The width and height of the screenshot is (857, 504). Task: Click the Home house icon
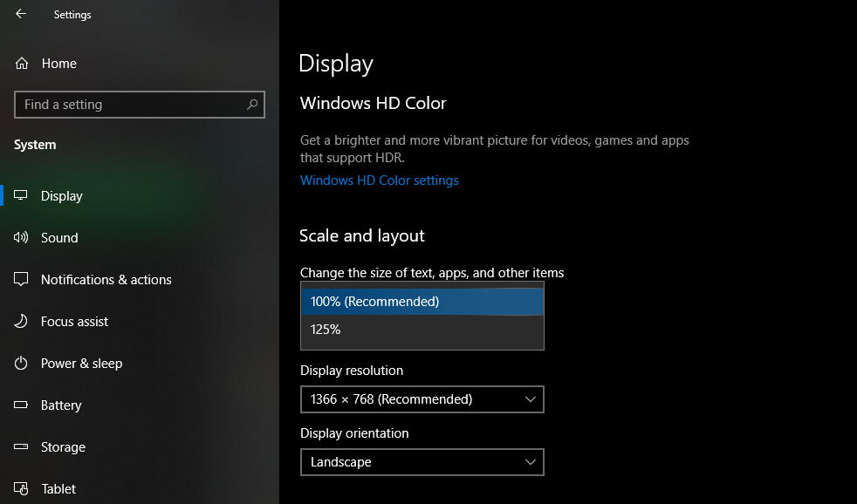(x=21, y=64)
